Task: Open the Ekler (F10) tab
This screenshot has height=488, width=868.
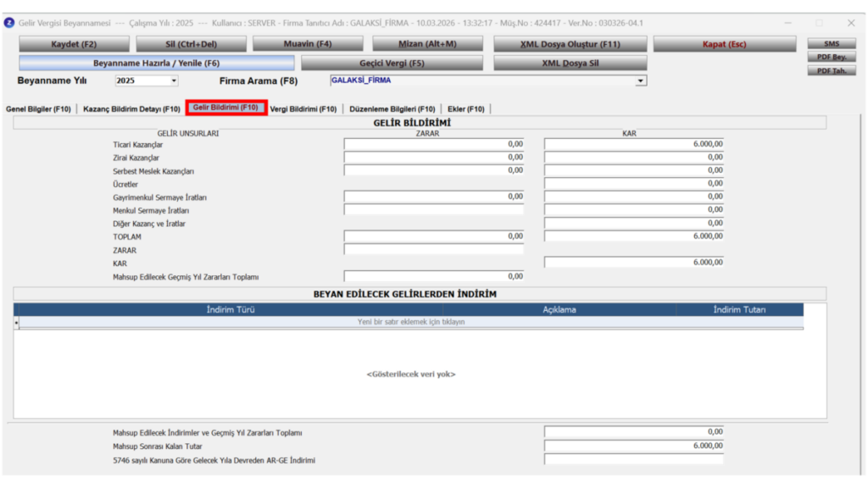Action: pyautogui.click(x=466, y=109)
